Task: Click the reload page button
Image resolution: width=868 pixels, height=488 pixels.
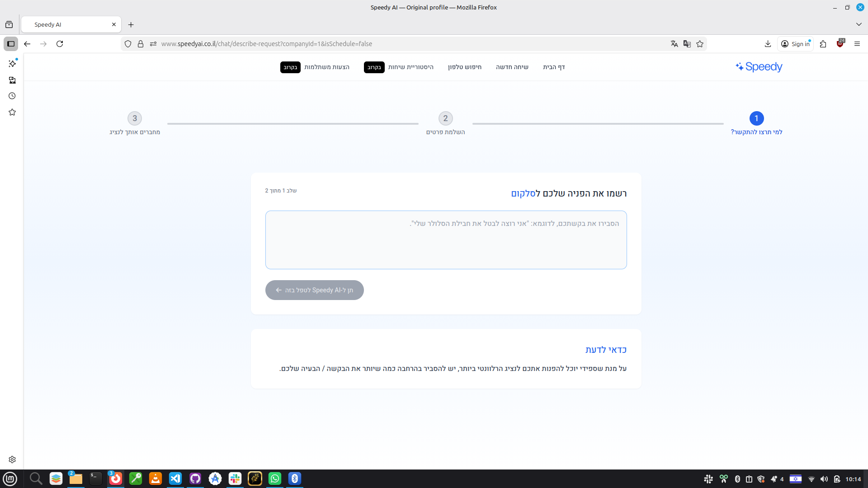Action: tap(60, 44)
